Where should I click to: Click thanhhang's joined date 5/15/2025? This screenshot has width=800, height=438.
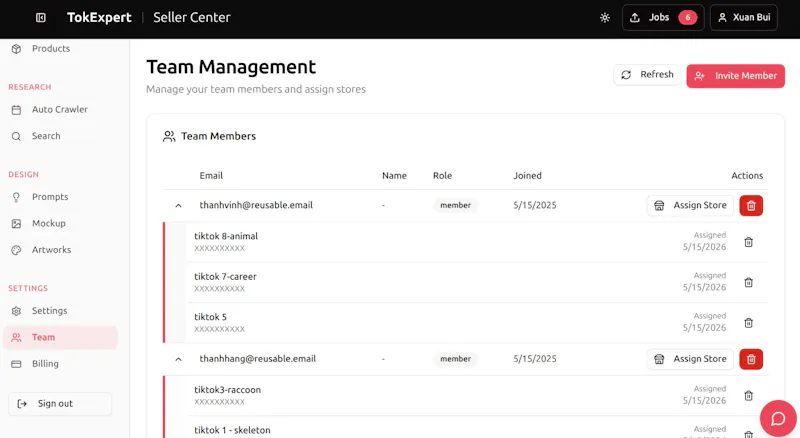click(x=535, y=359)
